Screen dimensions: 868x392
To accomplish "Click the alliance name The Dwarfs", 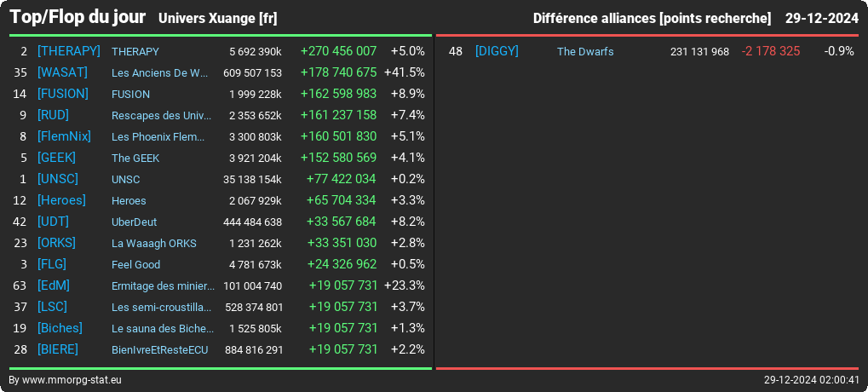I will tap(585, 51).
